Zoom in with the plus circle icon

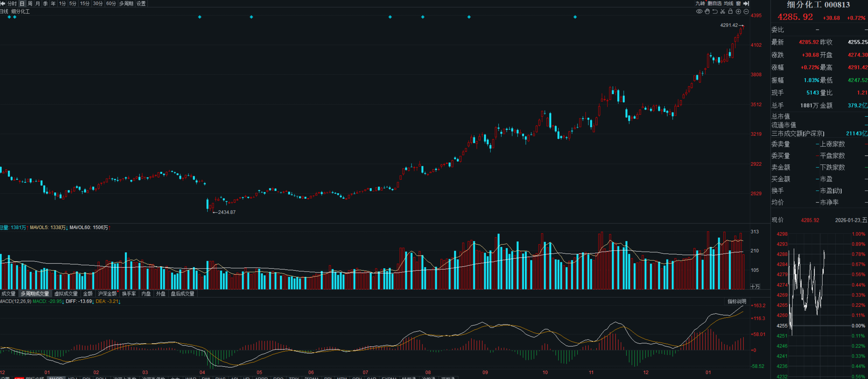tap(738, 11)
